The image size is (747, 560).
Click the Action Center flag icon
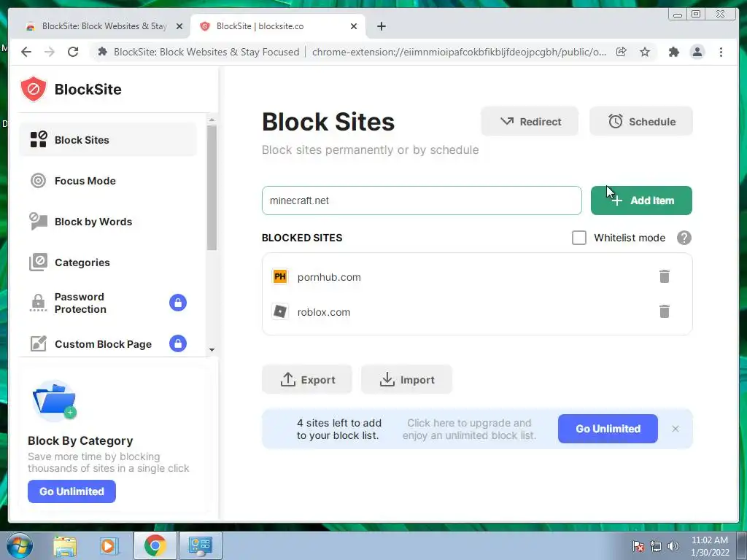point(638,546)
